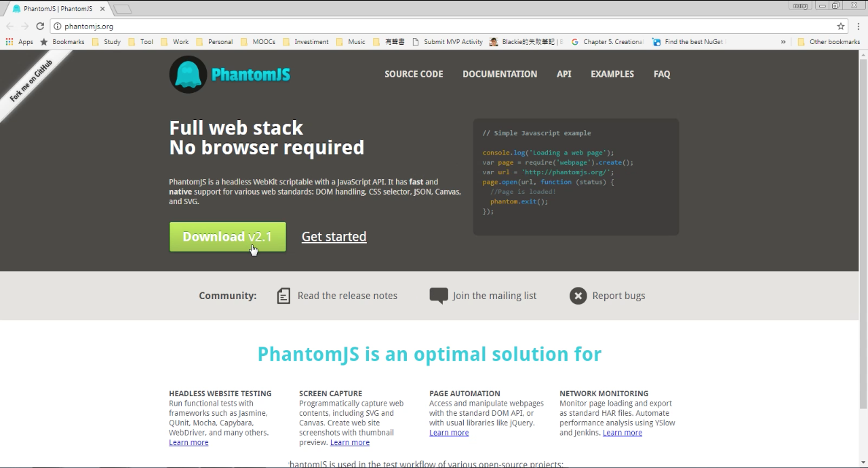Open the Submit MVP Activity bookmark

click(448, 42)
